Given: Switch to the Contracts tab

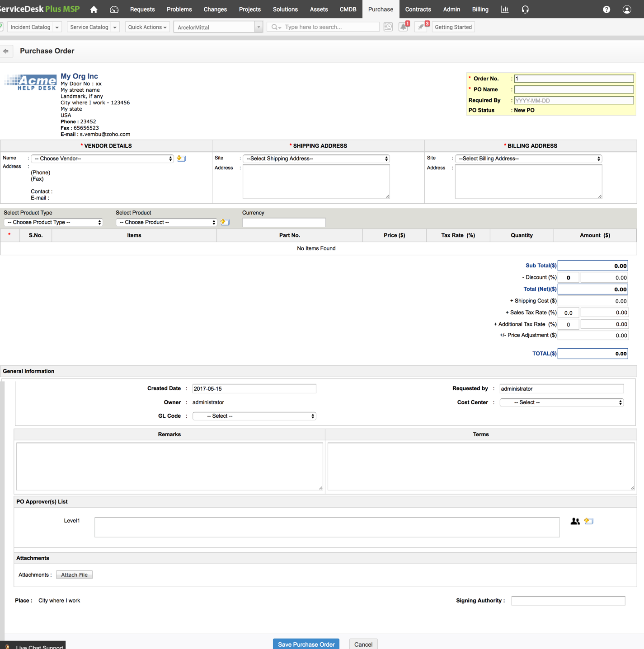Looking at the screenshot, I should pyautogui.click(x=418, y=9).
